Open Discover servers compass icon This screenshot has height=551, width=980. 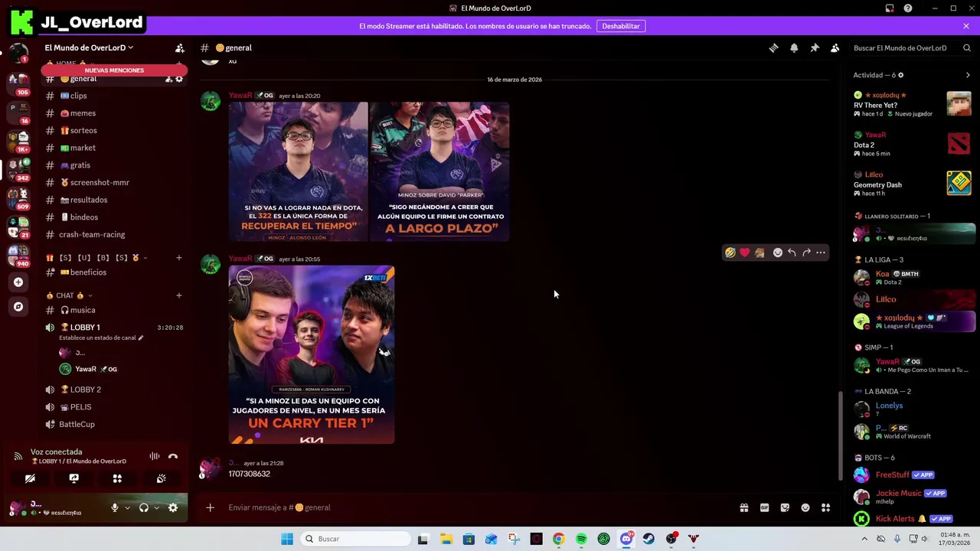coord(18,307)
